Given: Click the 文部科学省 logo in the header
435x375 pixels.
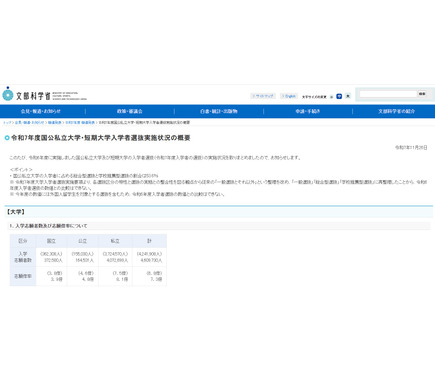Looking at the screenshot, I should coord(44,95).
